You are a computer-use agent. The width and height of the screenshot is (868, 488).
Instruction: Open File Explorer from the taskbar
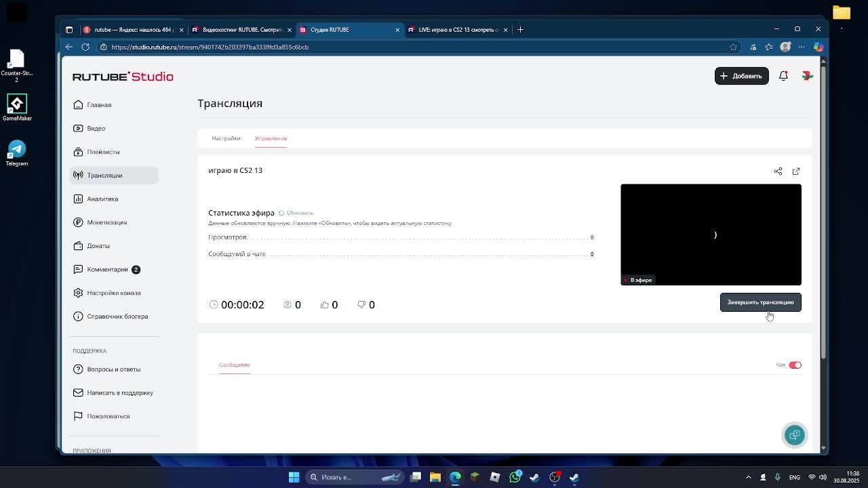[435, 477]
